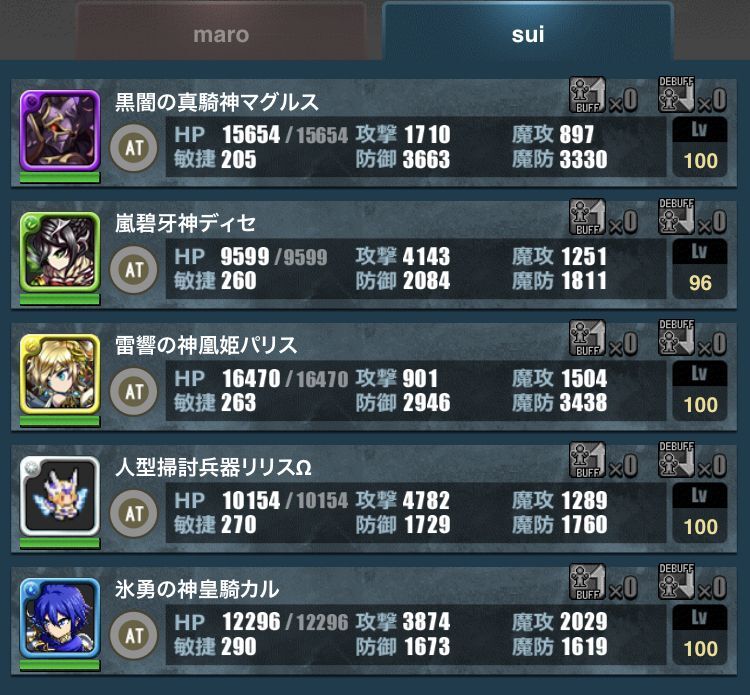Tap the Lv 96 box for ディセ
The image size is (750, 695).
click(x=700, y=269)
